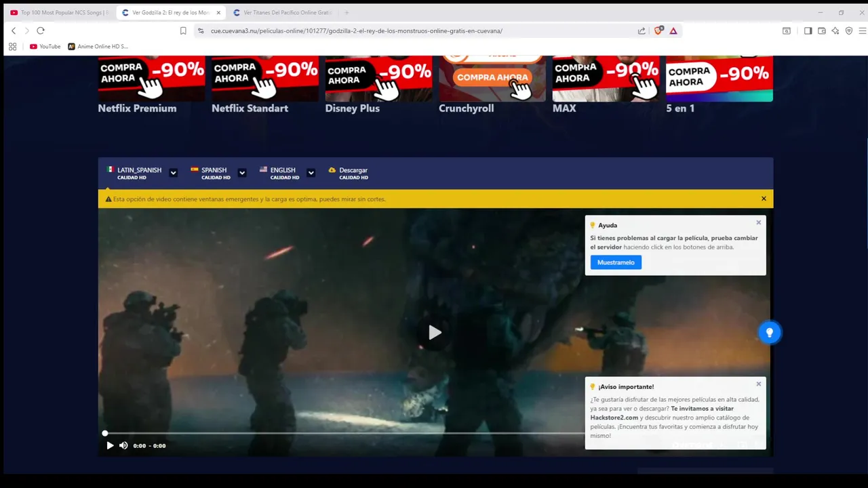Expand the SPANISH server dropdown arrow
Screen dimensions: 868x488
pyautogui.click(x=242, y=173)
